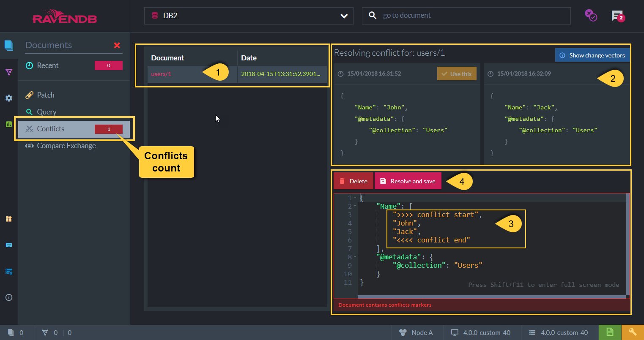Image resolution: width=644 pixels, height=340 pixels.
Task: Click the RavenDB logo
Action: coord(65,16)
